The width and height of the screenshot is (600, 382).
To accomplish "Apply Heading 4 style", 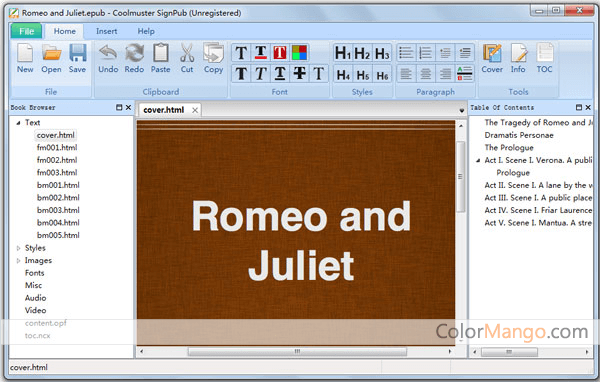I will (343, 73).
